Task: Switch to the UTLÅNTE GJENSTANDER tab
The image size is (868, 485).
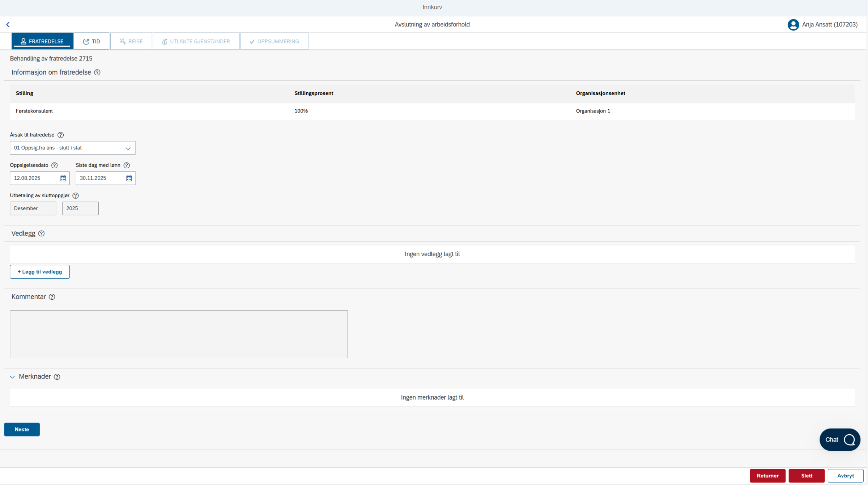Action: pyautogui.click(x=196, y=41)
